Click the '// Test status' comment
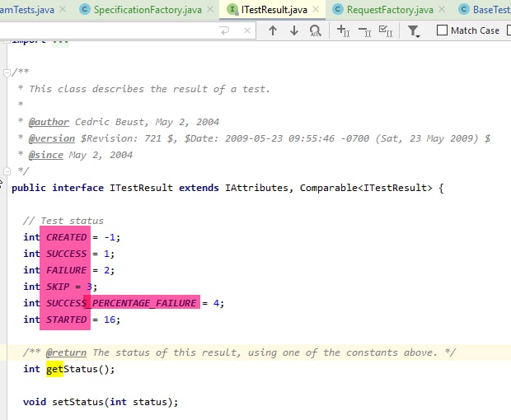Viewport: 511px width, 420px height. 63,221
